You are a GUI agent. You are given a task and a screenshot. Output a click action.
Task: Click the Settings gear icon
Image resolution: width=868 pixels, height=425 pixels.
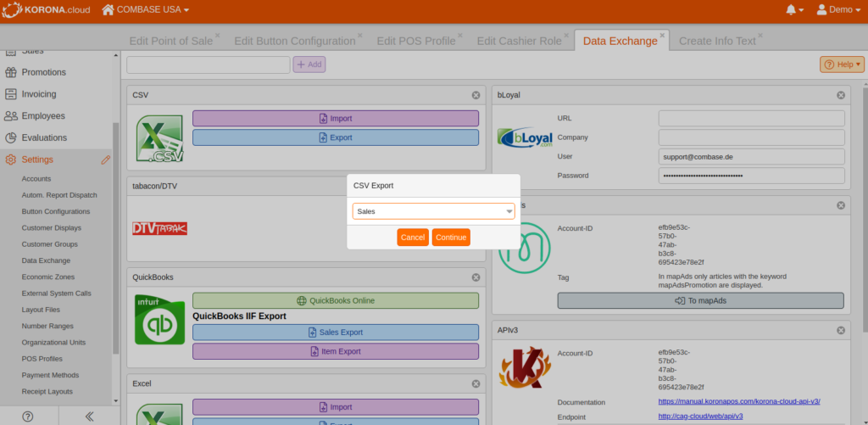[10, 159]
